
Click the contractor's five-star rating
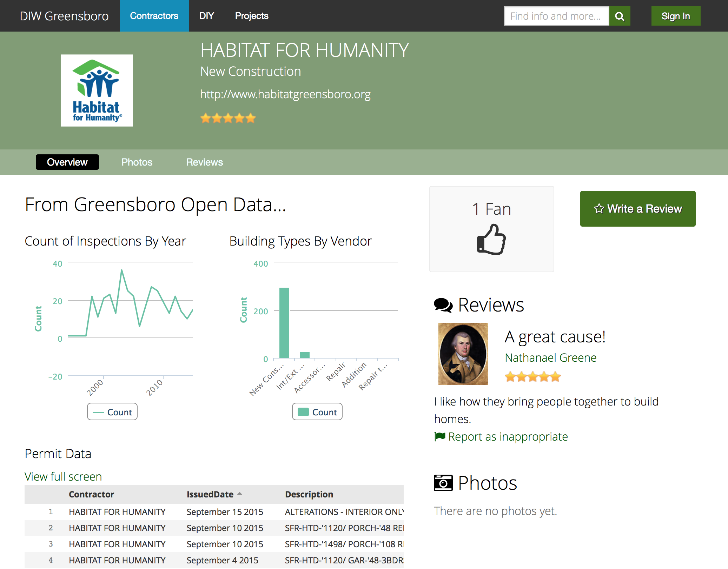tap(228, 118)
